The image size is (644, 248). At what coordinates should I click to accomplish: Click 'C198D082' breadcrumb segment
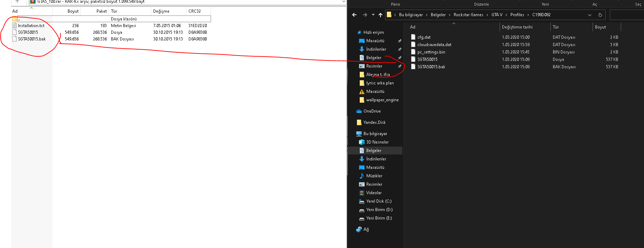(541, 15)
